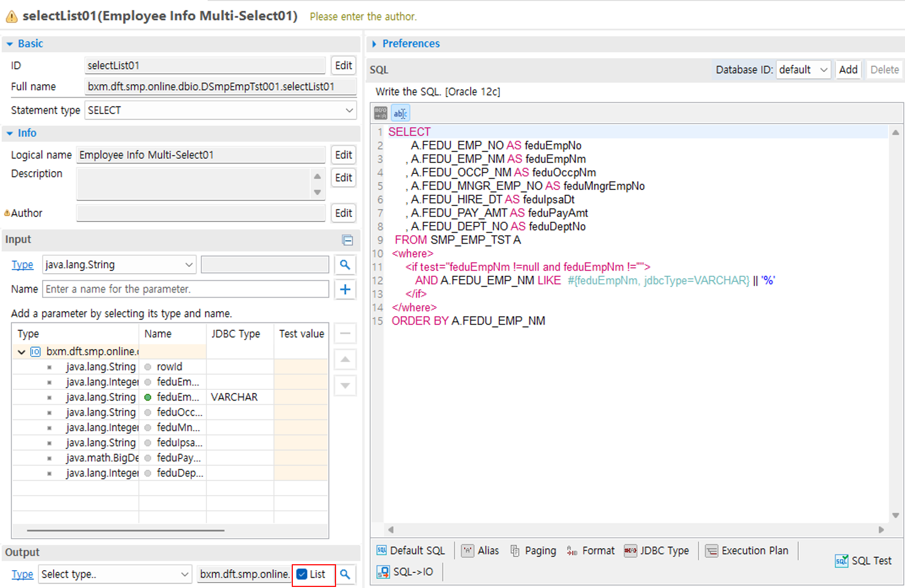905x588 pixels.
Task: Open the Execution Plan tool
Action: click(x=747, y=551)
